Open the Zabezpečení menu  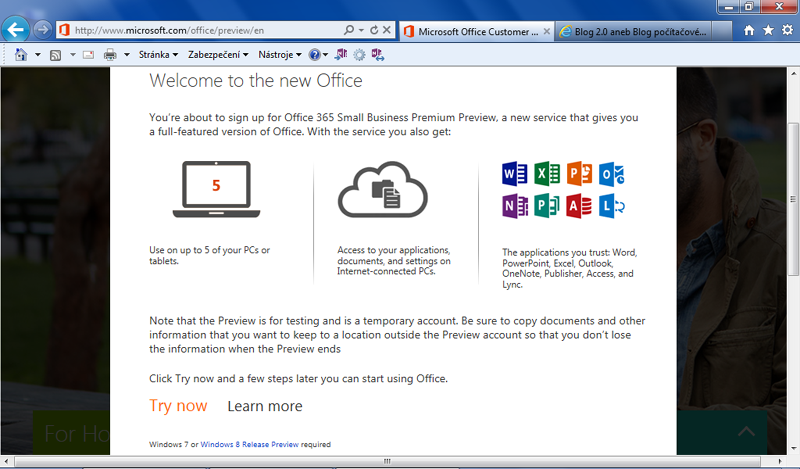218,55
